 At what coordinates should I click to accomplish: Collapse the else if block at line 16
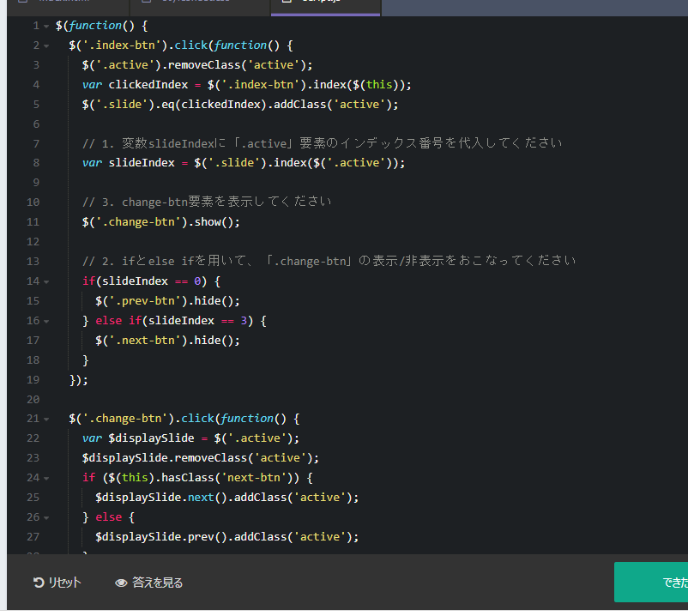click(x=46, y=320)
